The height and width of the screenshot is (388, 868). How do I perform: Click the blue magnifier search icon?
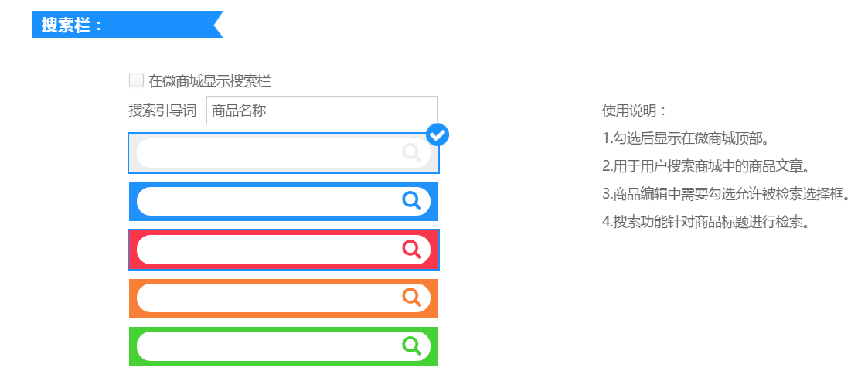tap(412, 201)
